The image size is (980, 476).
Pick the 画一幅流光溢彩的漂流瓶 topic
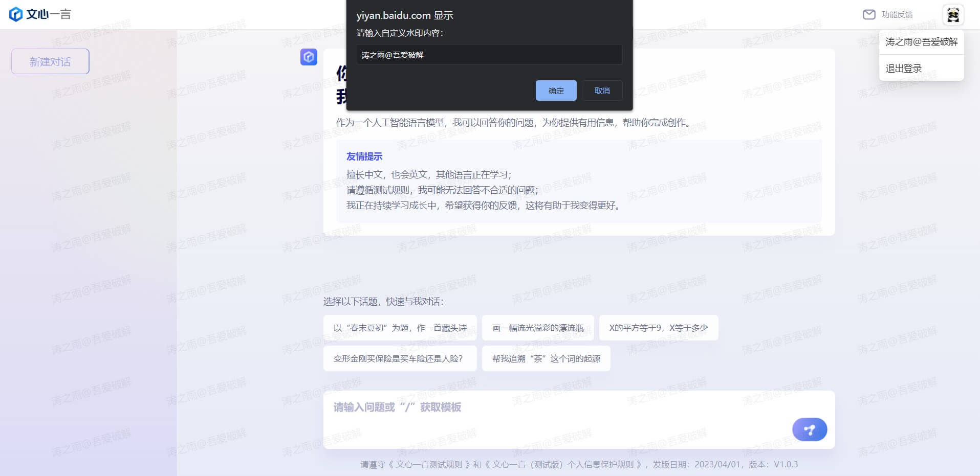pyautogui.click(x=538, y=328)
